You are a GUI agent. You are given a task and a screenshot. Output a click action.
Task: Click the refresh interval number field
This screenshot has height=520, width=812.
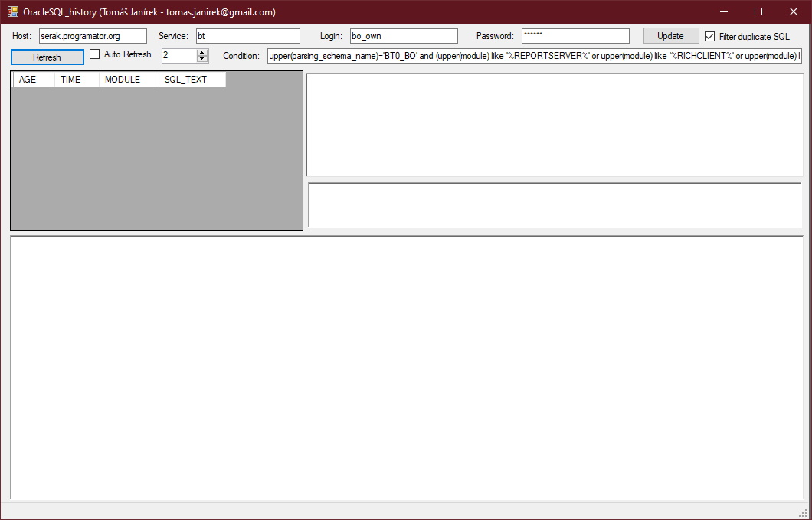pos(178,56)
